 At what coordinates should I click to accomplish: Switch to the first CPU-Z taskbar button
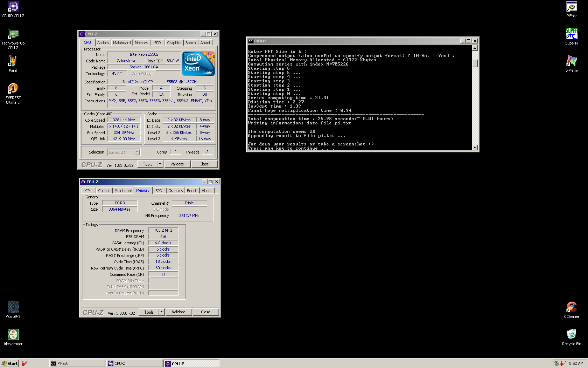pyautogui.click(x=134, y=363)
